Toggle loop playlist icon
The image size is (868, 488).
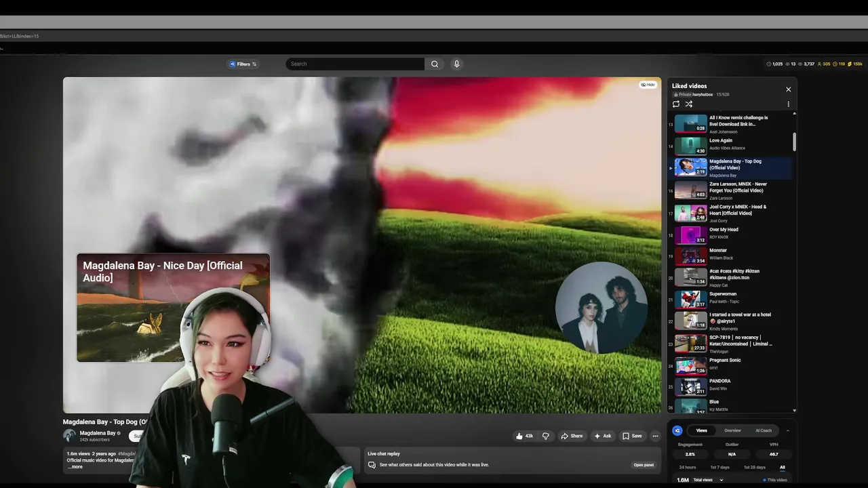(676, 104)
